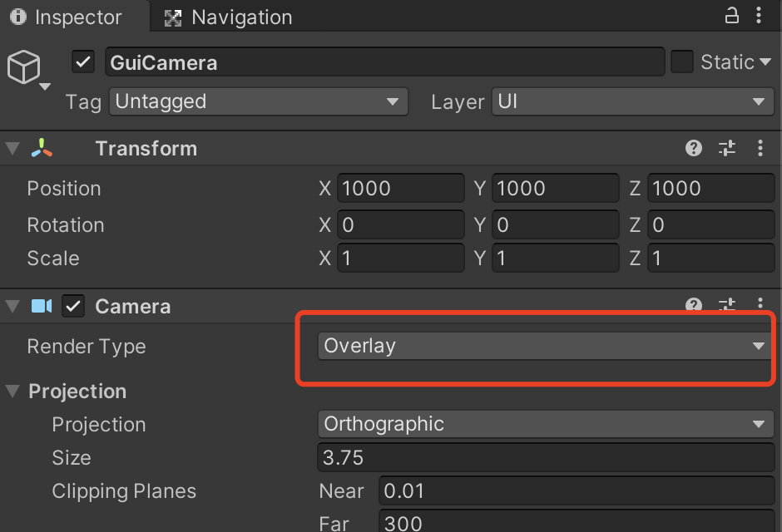Click the Rotation Y field
The image size is (782, 532).
click(555, 224)
